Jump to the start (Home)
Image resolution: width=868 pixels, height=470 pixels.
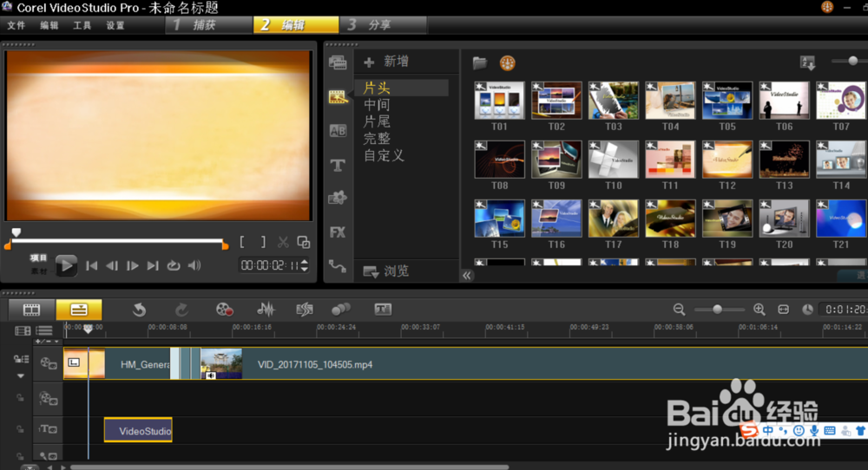(x=92, y=266)
